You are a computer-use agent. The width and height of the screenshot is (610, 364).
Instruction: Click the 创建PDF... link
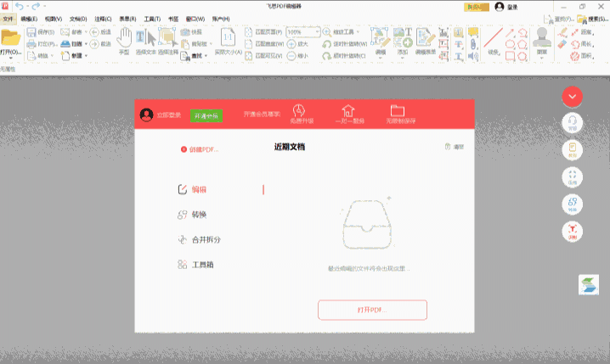[x=200, y=149]
